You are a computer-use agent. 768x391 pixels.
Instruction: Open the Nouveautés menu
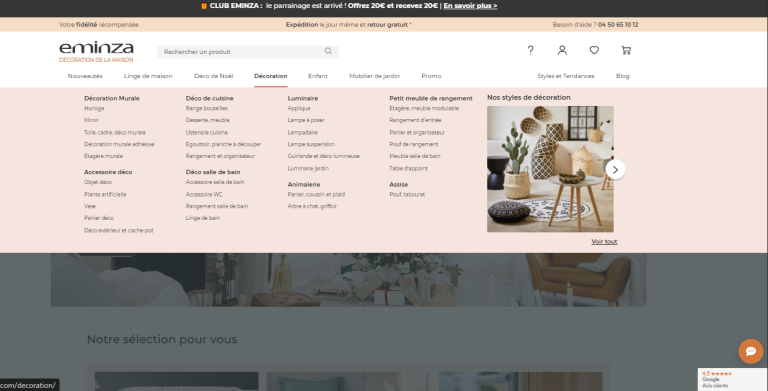(x=85, y=76)
